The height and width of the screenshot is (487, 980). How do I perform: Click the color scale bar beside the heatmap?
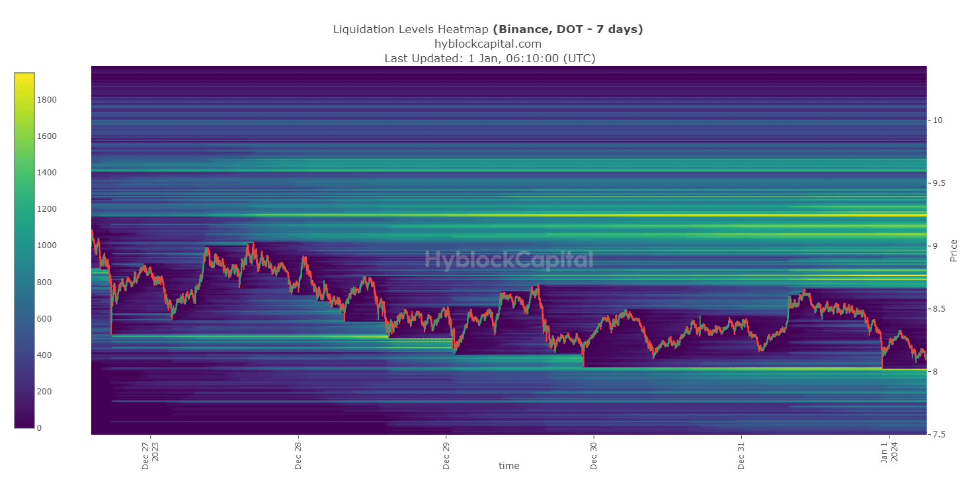pos(24,250)
